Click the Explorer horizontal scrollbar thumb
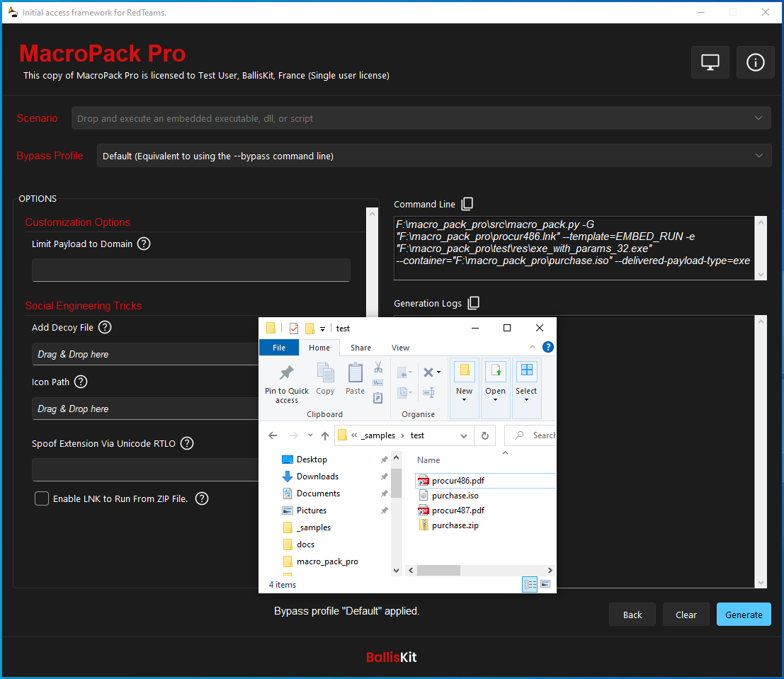Viewport: 784px width, 679px height. 438,570
